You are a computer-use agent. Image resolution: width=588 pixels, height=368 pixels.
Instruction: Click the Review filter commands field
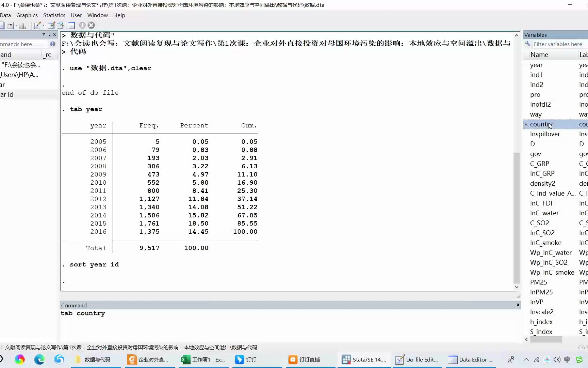pos(24,44)
